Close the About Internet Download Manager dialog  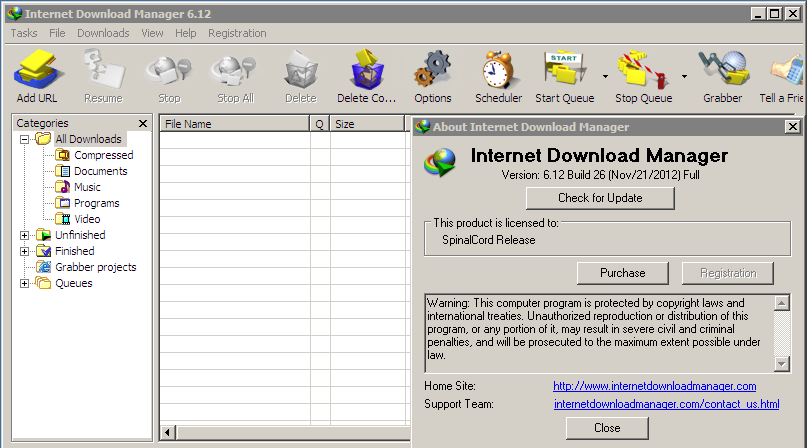[793, 126]
